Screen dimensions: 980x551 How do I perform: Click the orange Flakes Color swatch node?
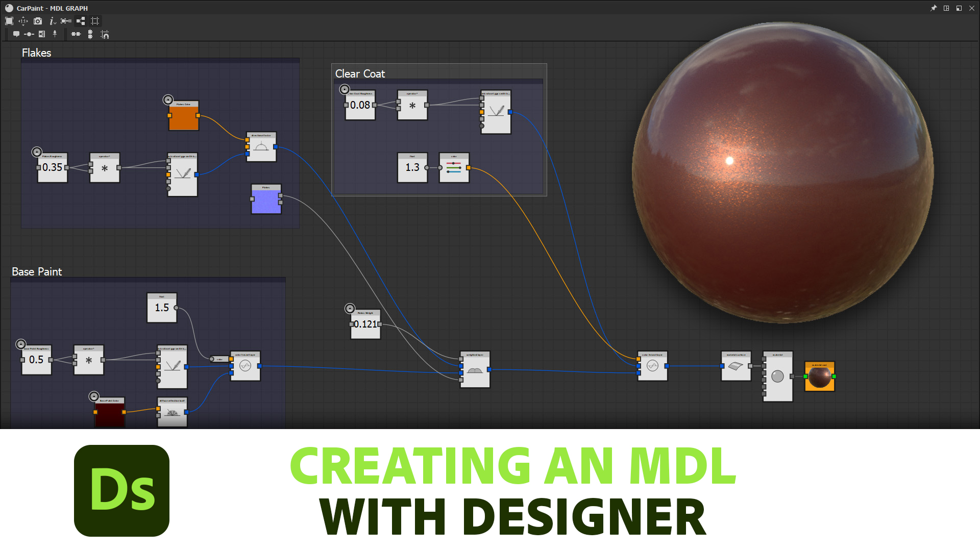click(184, 116)
